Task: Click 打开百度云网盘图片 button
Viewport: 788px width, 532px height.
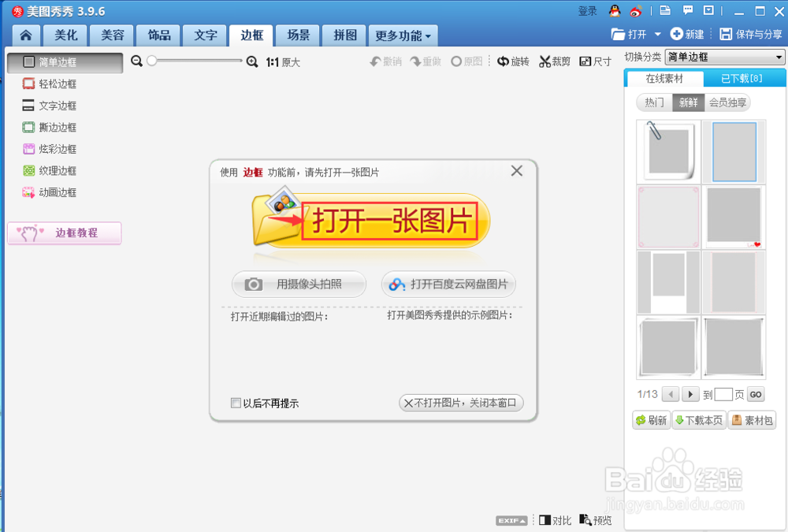Action: (448, 284)
